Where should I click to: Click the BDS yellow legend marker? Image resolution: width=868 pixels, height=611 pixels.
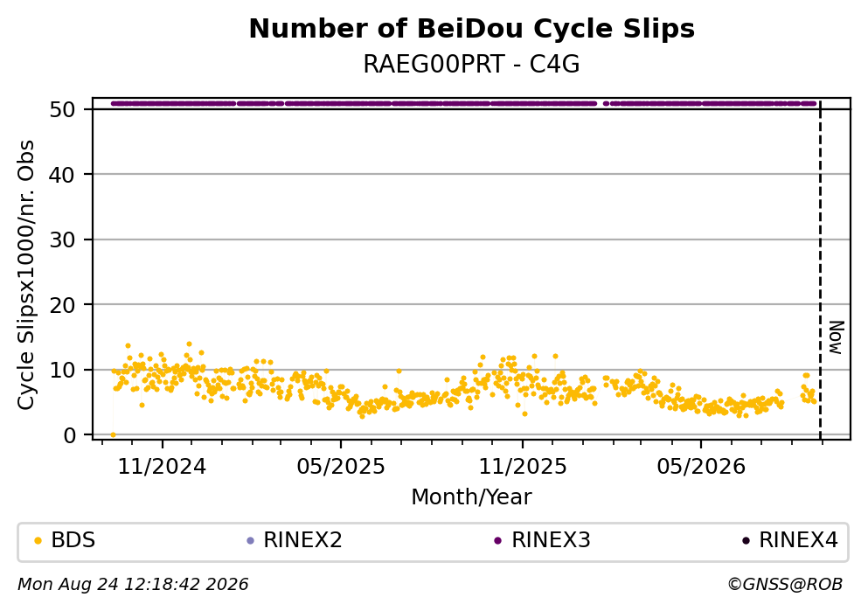[38, 541]
